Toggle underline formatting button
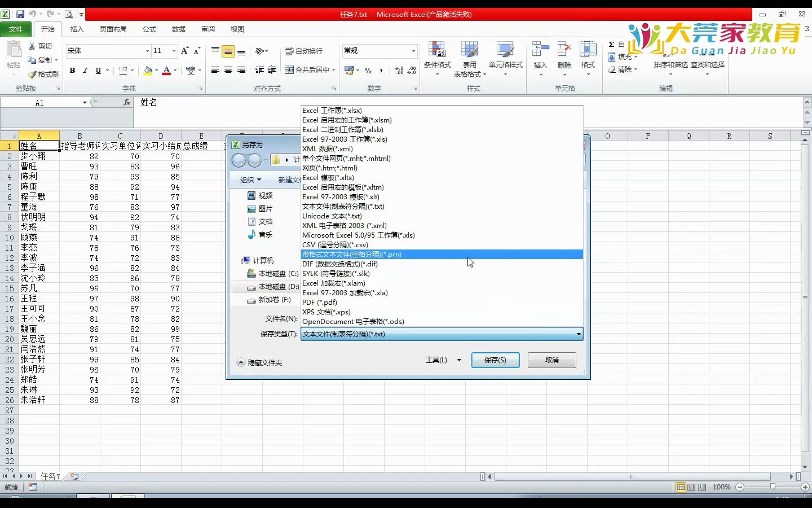The width and height of the screenshot is (812, 508). [x=98, y=71]
